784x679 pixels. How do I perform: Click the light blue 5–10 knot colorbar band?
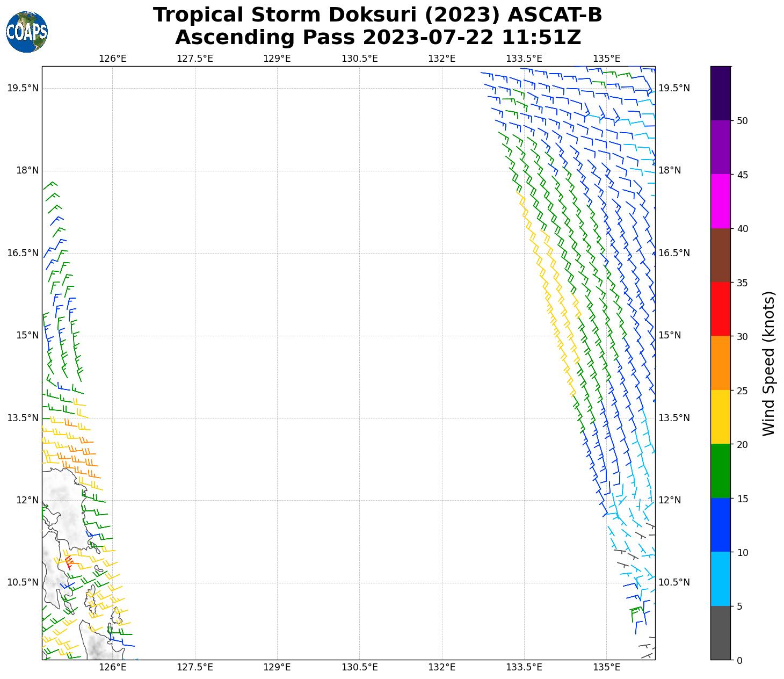point(720,579)
